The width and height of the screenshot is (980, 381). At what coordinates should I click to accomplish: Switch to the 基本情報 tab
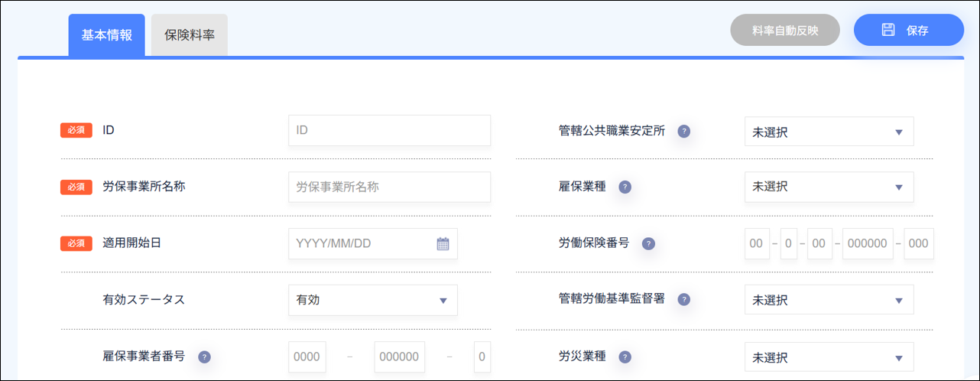click(107, 35)
